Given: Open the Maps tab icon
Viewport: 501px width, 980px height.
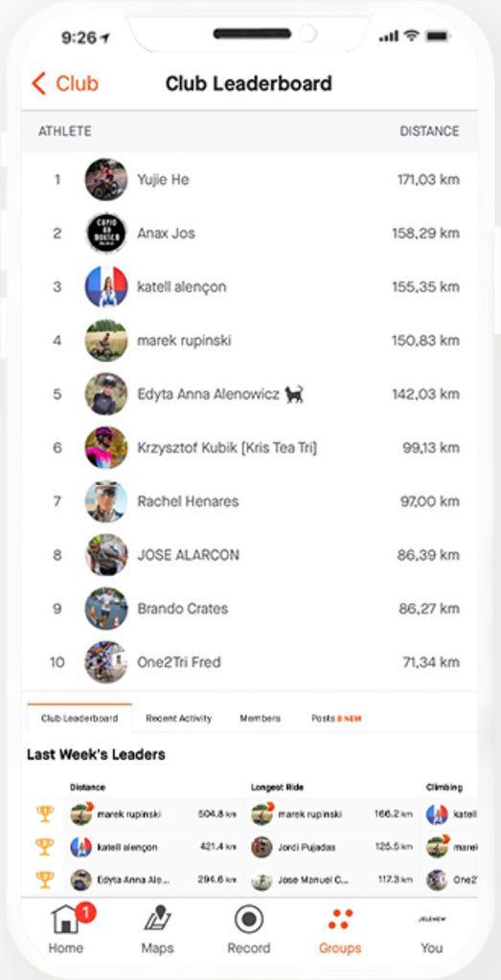Looking at the screenshot, I should tap(158, 919).
